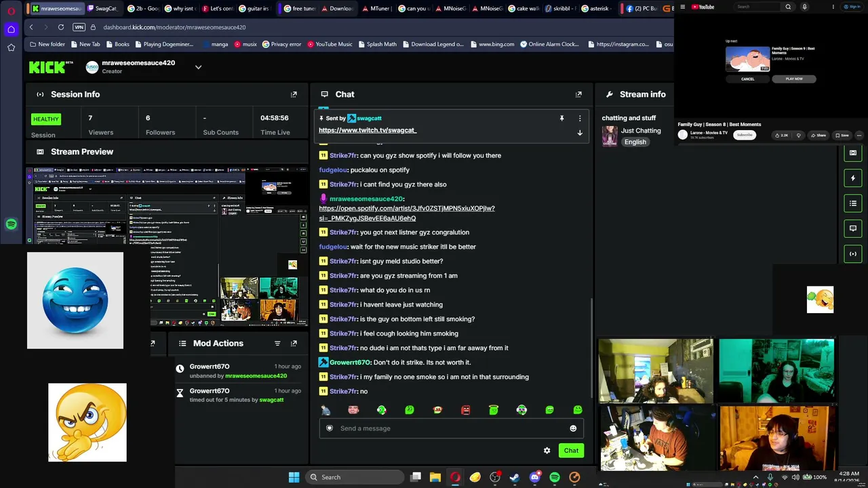
Task: Switch to the free tuner tab
Action: click(x=299, y=8)
